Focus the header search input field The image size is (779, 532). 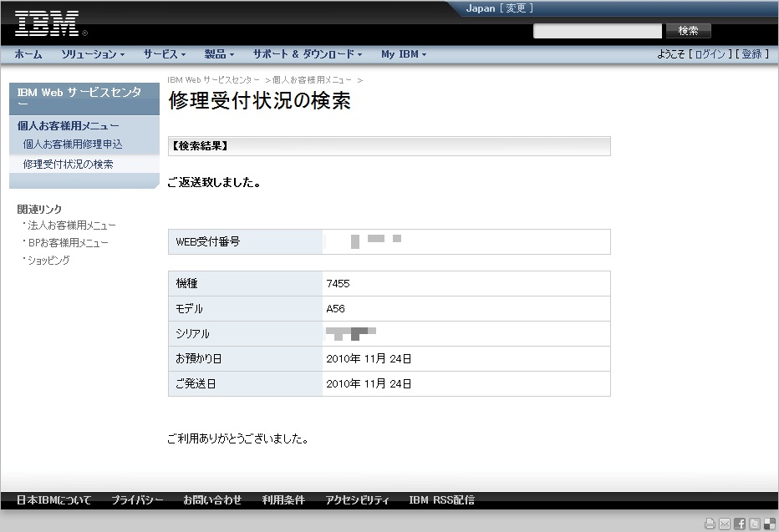(x=597, y=31)
